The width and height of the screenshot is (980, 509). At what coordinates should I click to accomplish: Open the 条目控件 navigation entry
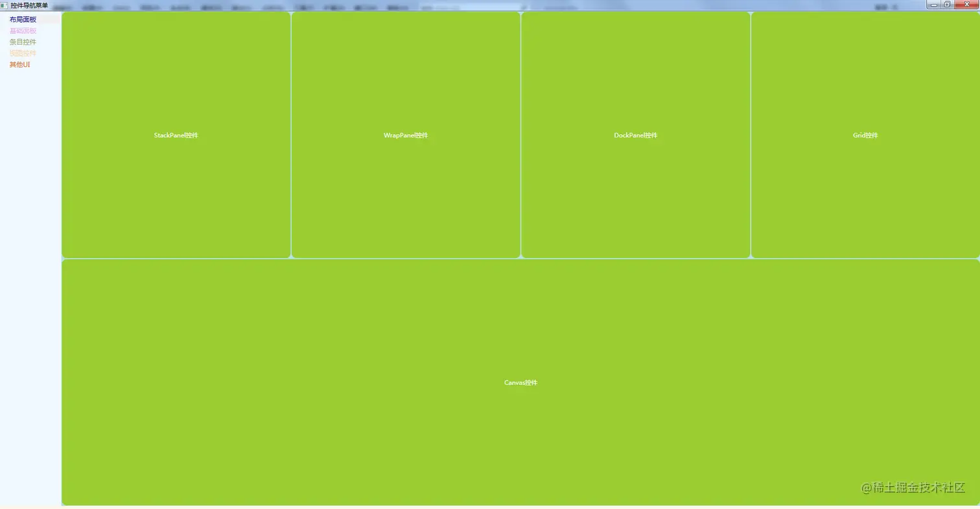click(23, 42)
